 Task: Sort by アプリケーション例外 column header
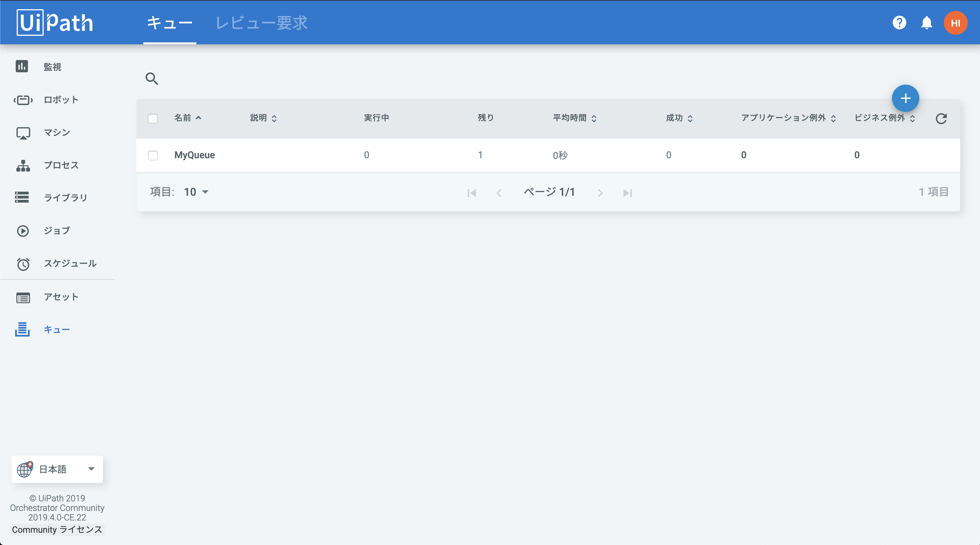click(788, 118)
